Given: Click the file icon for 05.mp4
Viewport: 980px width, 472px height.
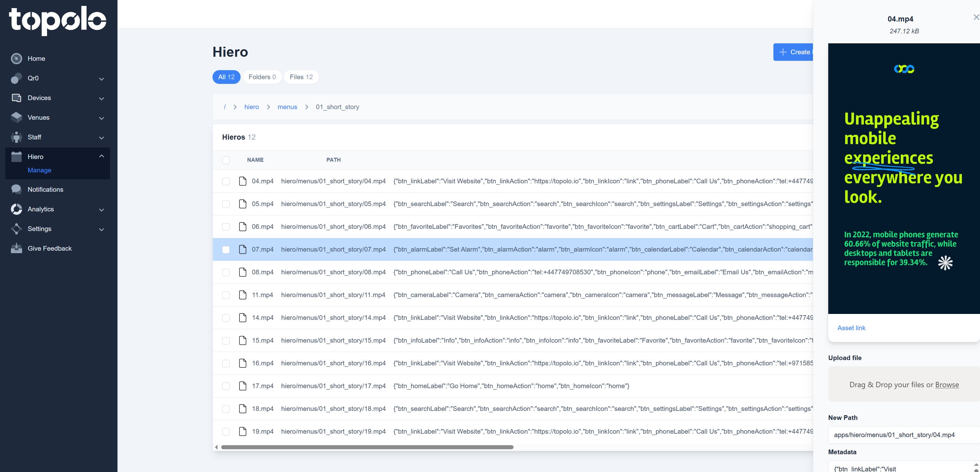Looking at the screenshot, I should point(243,204).
